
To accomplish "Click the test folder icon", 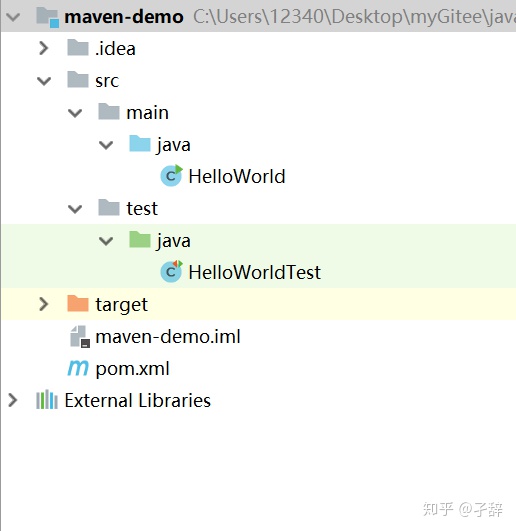I will (x=109, y=207).
